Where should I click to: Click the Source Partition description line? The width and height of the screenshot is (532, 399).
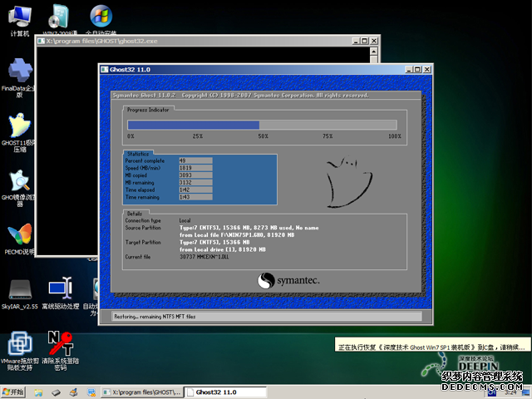249,228
